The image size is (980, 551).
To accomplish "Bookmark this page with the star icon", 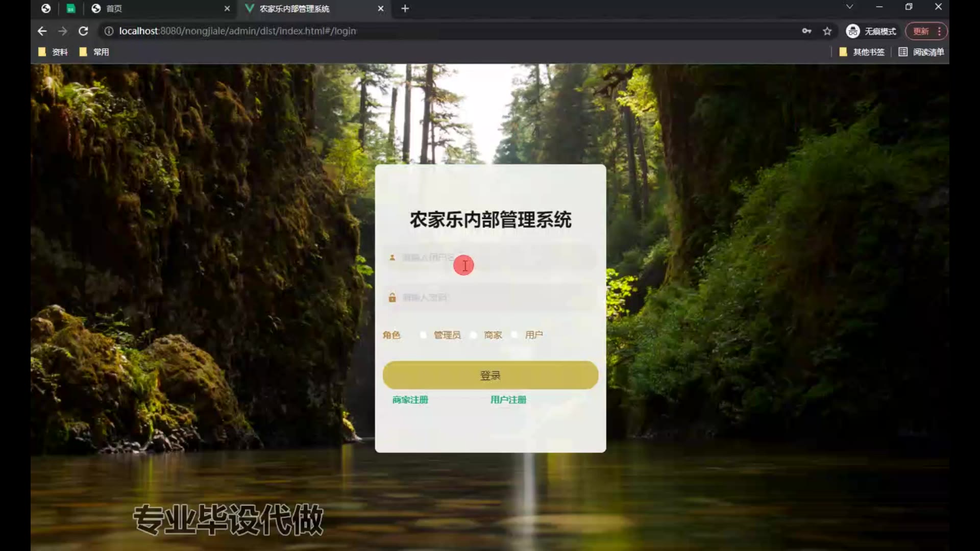I will [x=827, y=31].
